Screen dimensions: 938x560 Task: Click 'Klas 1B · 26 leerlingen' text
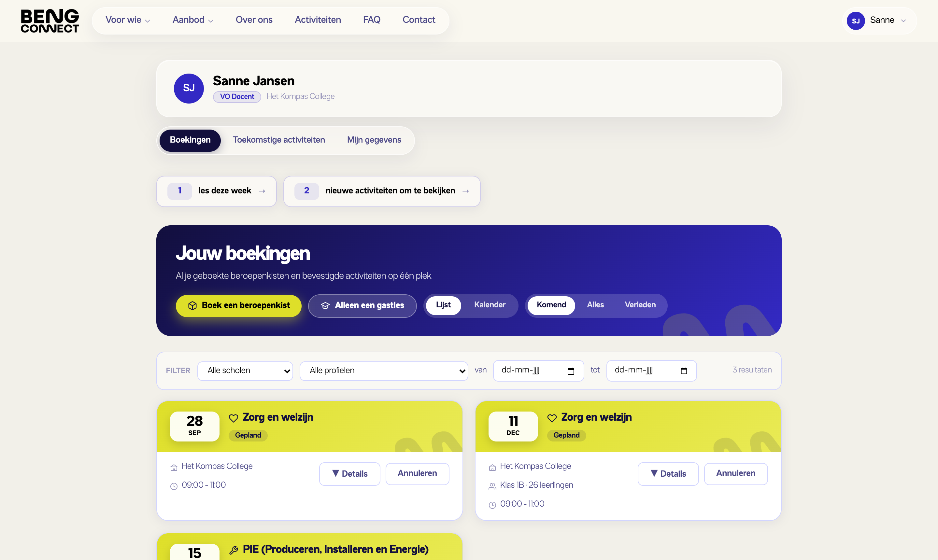pyautogui.click(x=536, y=485)
